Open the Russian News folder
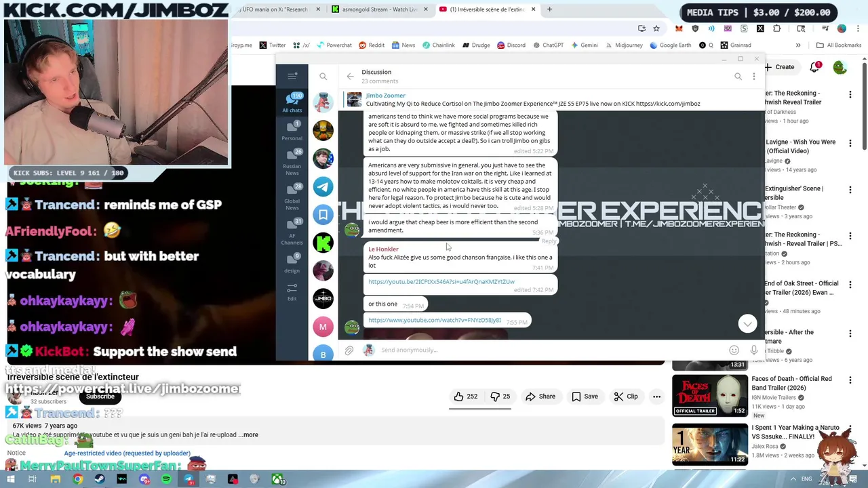 pos(292,162)
